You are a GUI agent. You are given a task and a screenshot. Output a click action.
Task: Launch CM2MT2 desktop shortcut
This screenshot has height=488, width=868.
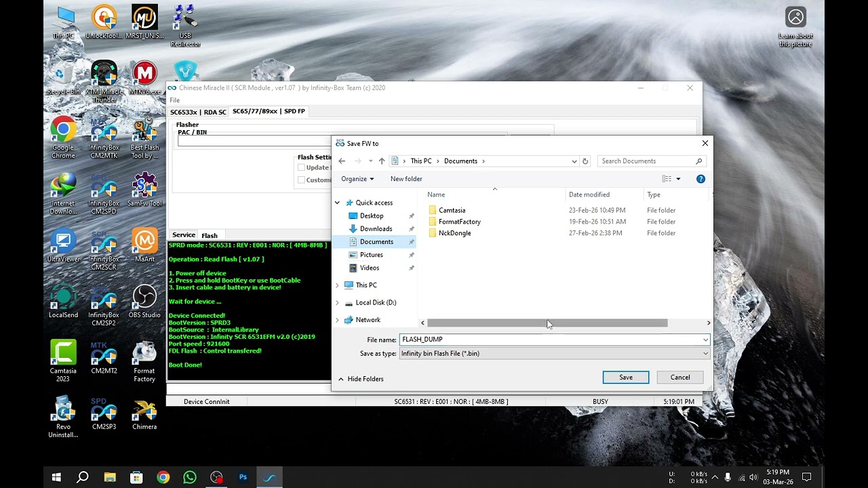(x=104, y=357)
